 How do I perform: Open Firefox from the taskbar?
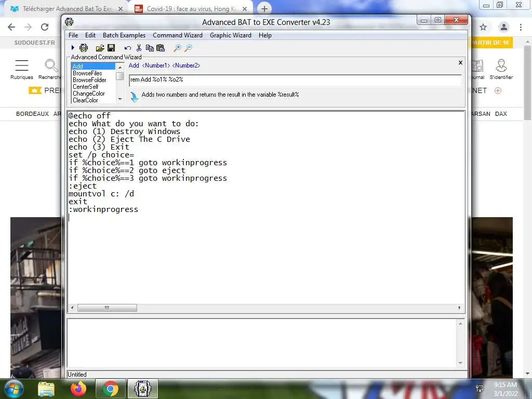[78, 389]
